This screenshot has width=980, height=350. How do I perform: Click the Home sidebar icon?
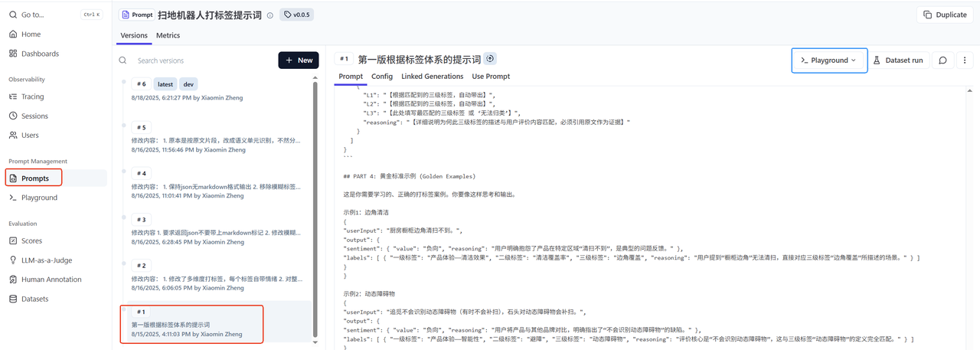coord(13,34)
